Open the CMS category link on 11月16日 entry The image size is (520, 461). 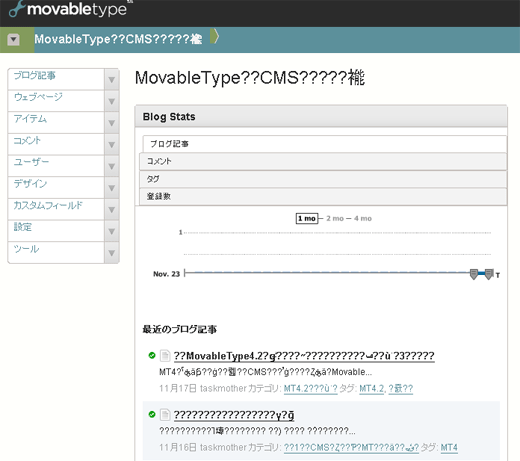351,447
